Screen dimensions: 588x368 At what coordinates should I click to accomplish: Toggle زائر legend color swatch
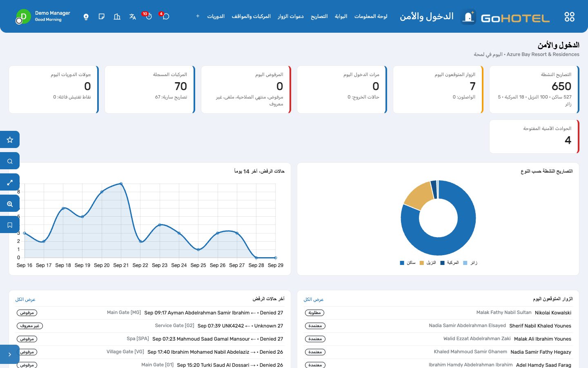(x=465, y=263)
